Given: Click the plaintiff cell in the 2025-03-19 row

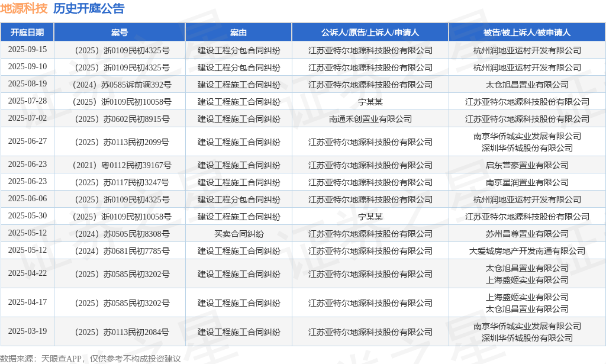Looking at the screenshot, I should pyautogui.click(x=370, y=332).
